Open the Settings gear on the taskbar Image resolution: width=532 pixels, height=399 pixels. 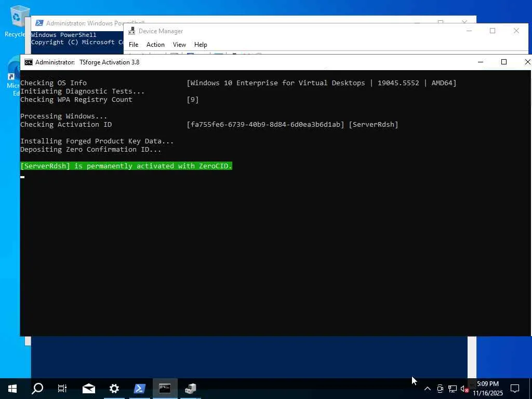(114, 389)
